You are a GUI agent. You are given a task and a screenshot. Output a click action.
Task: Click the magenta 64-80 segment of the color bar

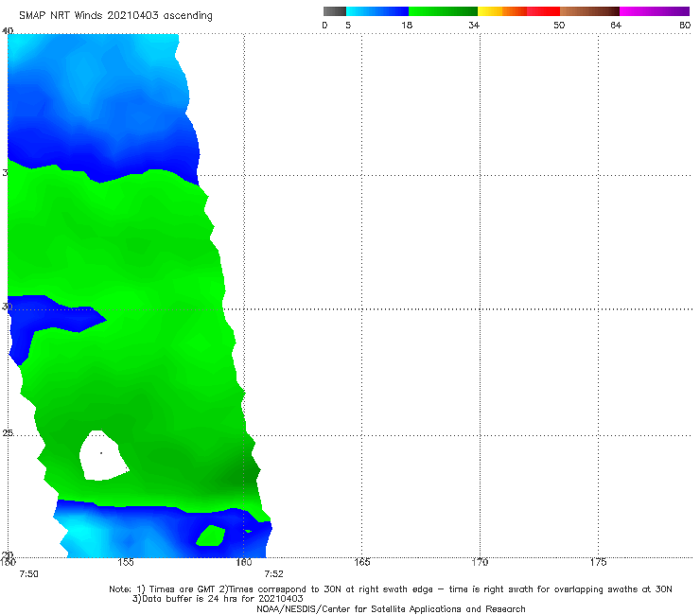click(655, 11)
